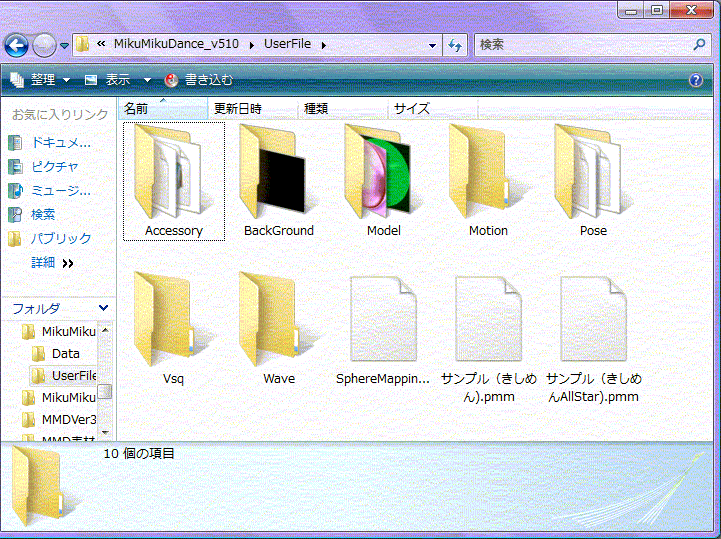Viewport: 721px width, 539px height.
Task: Open the BackGround folder
Action: pyautogui.click(x=279, y=181)
